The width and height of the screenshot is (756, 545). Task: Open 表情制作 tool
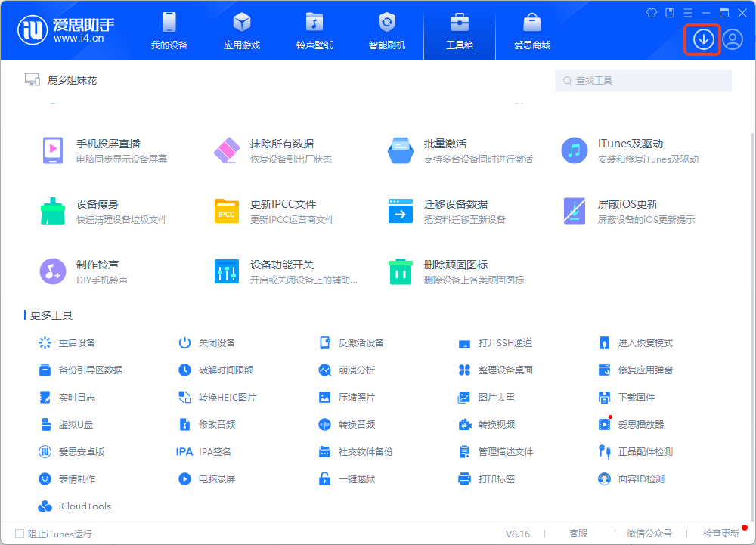67,479
